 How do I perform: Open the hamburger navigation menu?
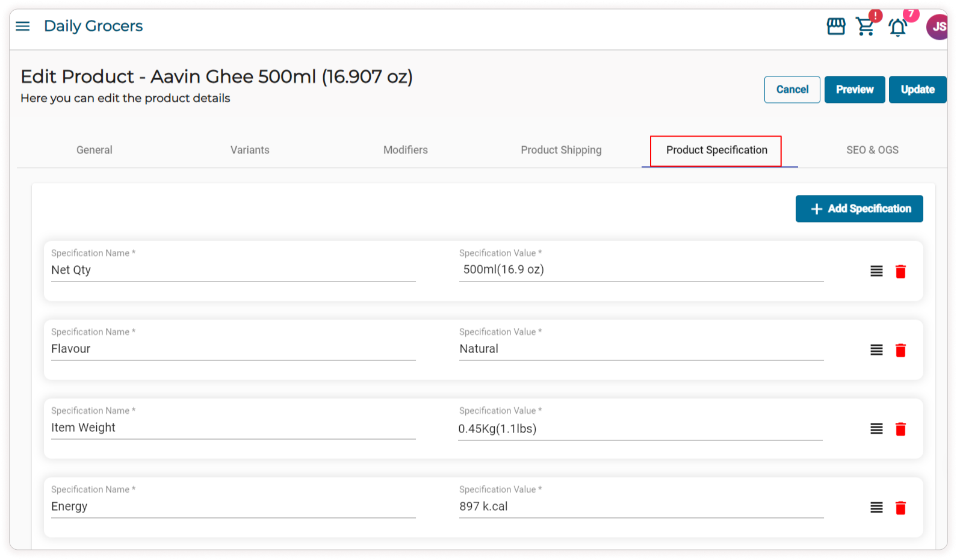pos(23,26)
